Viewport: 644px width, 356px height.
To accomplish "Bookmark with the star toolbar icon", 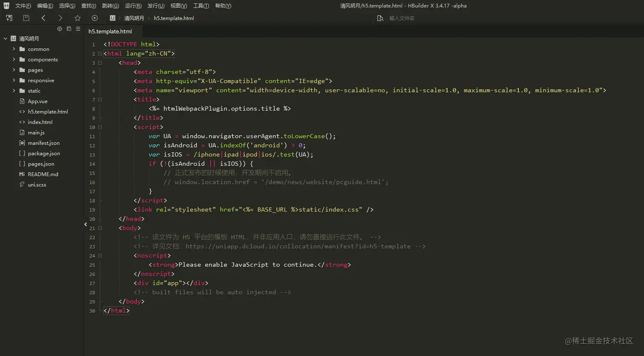I will 78,18.
